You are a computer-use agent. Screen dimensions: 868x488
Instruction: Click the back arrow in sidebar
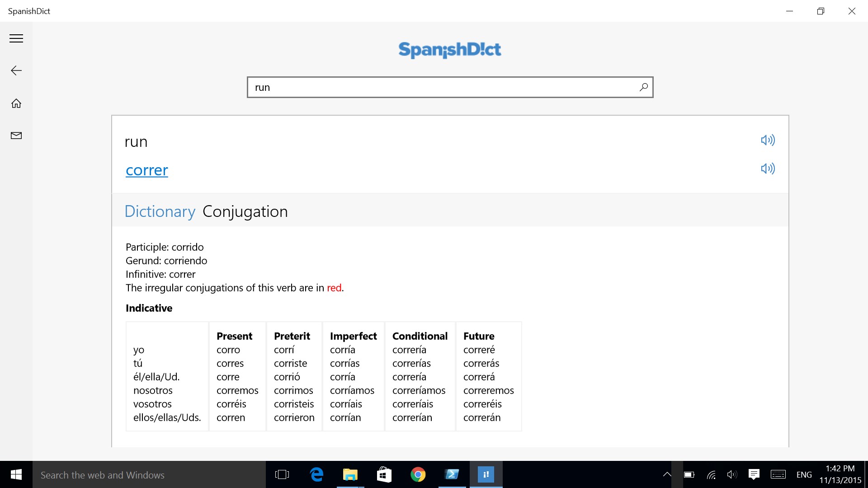[x=16, y=70]
